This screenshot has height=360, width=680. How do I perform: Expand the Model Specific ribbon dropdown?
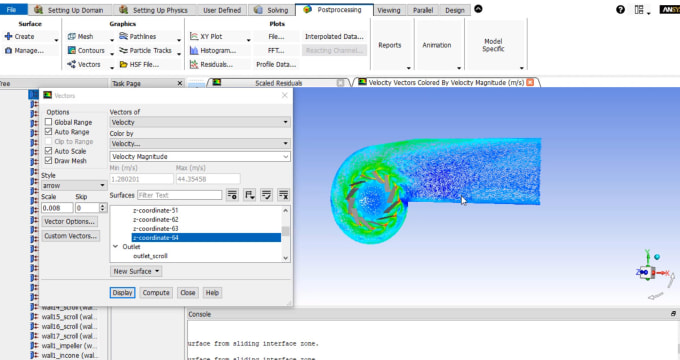521,68
